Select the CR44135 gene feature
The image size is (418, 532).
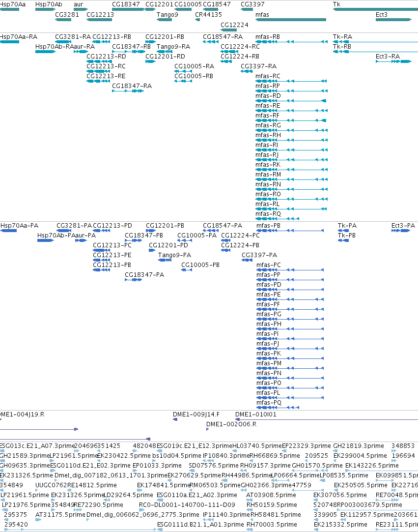click(197, 20)
